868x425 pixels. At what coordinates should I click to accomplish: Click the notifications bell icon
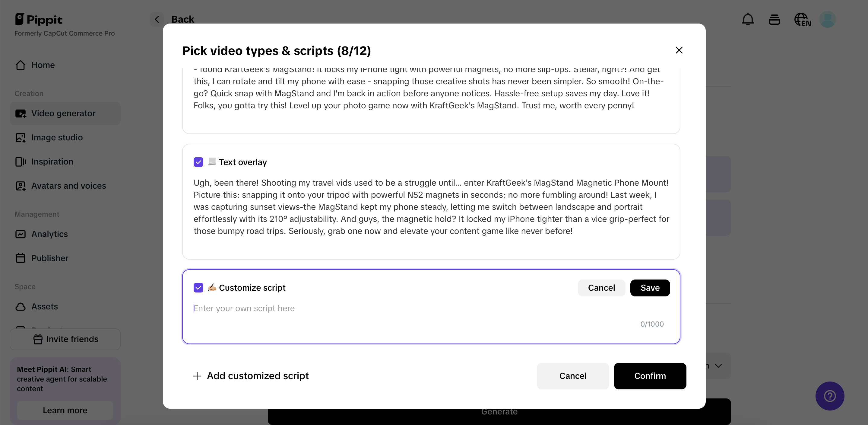(x=747, y=20)
